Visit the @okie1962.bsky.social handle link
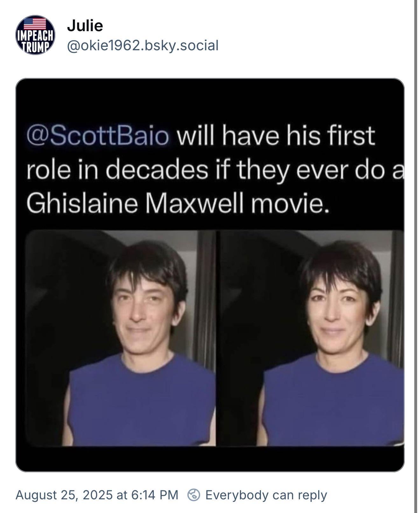This screenshot has width=420, height=513. [x=143, y=45]
